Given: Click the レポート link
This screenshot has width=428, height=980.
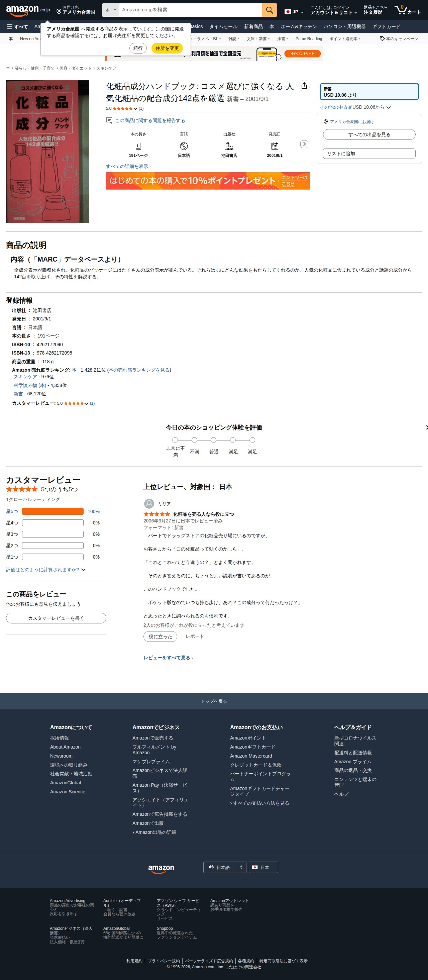Looking at the screenshot, I should (x=194, y=636).
